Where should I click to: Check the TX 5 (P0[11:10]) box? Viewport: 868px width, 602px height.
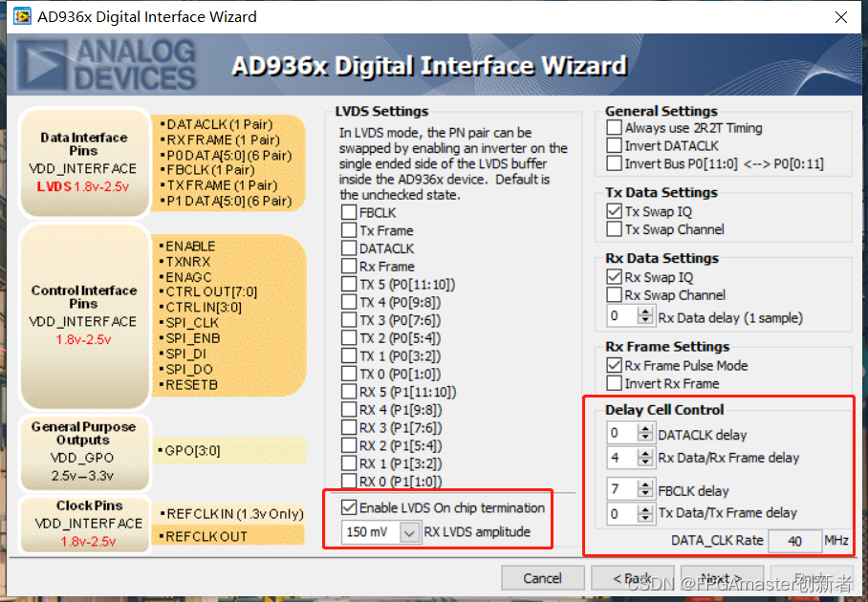(x=349, y=285)
